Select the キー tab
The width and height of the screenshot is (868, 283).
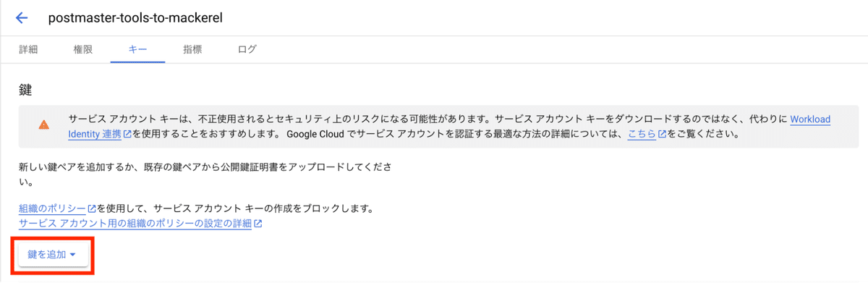(x=137, y=49)
